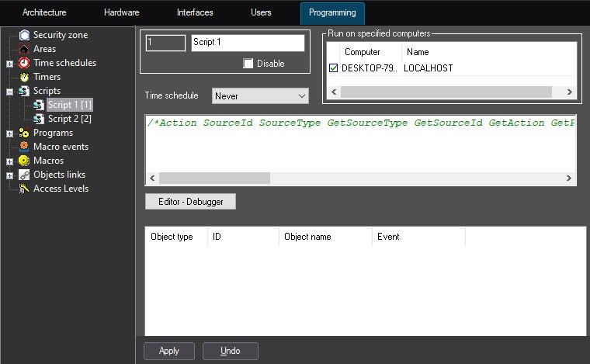Click the Access Levels icon
590x364 pixels.
[x=24, y=189]
